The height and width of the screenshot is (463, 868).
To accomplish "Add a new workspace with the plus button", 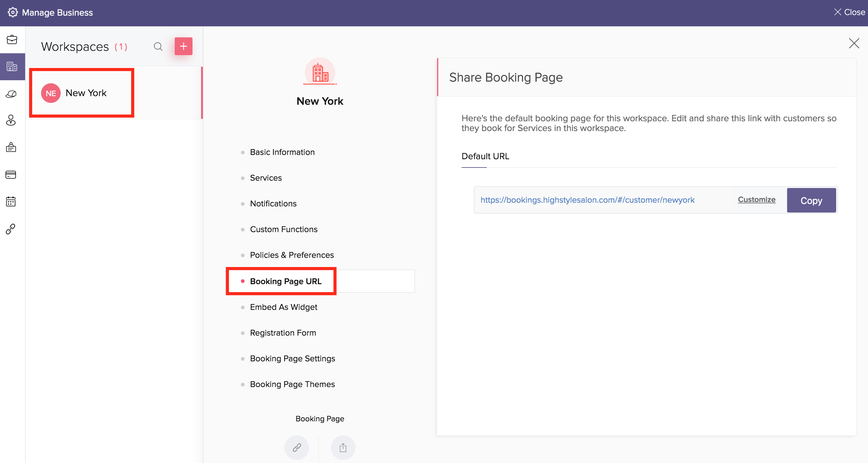I will pos(183,47).
